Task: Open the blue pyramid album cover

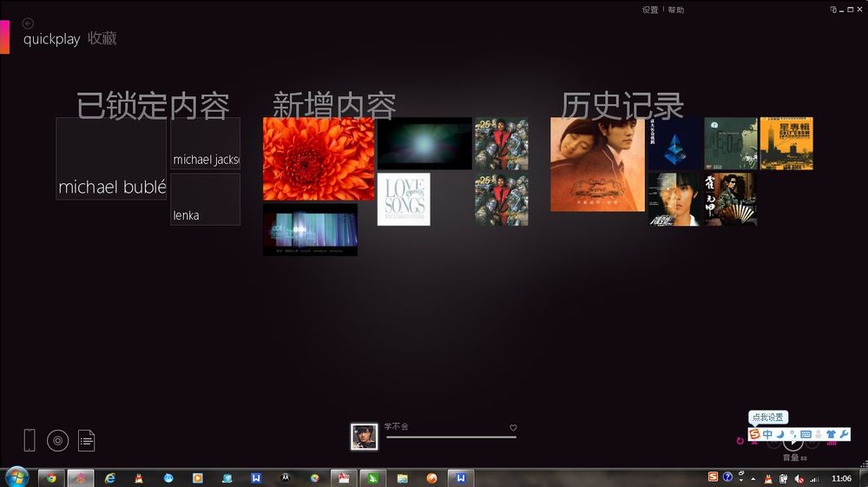Action: click(x=674, y=143)
